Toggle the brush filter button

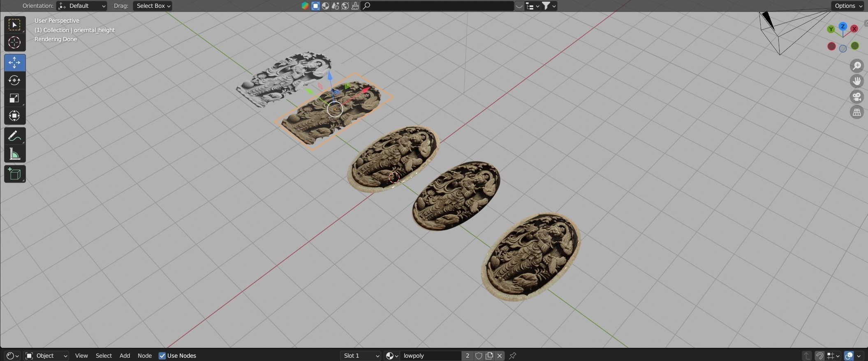[355, 6]
